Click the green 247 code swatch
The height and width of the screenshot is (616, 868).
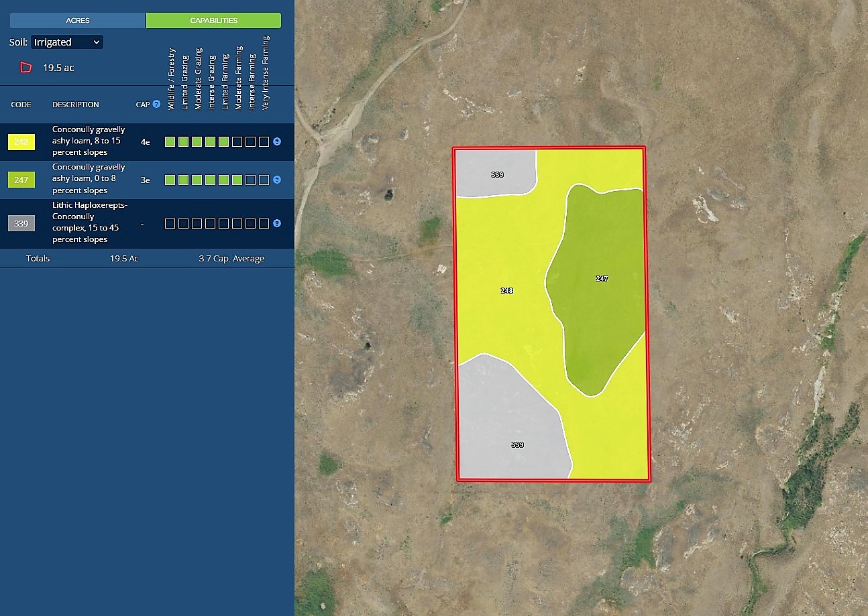tap(21, 180)
